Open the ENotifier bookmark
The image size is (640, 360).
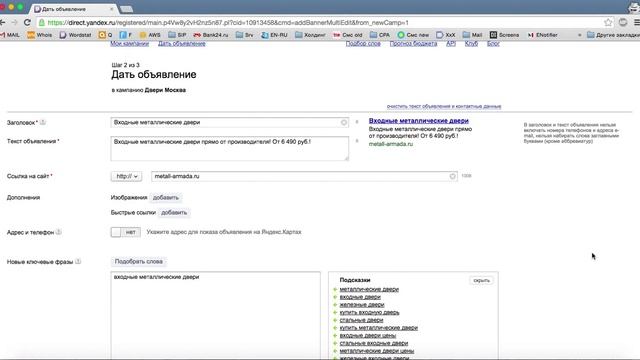[x=542, y=35]
